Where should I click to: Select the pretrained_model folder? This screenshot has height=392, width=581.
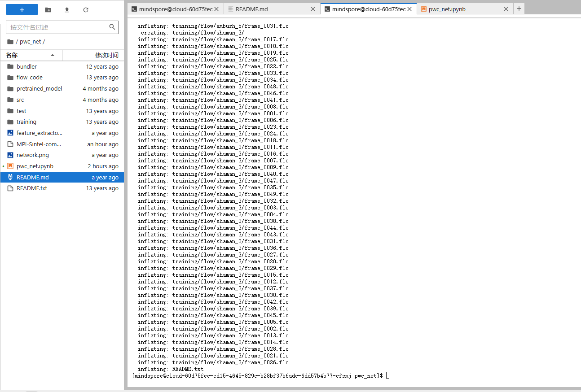click(x=40, y=88)
